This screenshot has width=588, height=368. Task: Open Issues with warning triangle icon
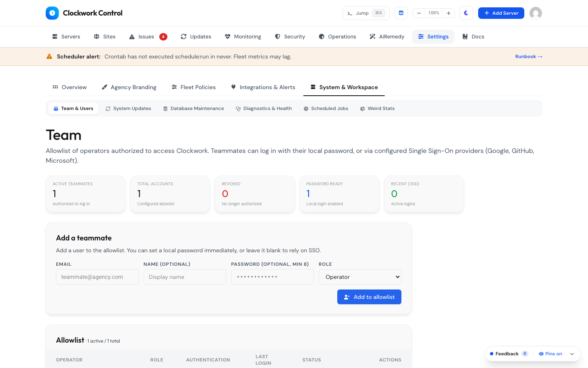(148, 37)
